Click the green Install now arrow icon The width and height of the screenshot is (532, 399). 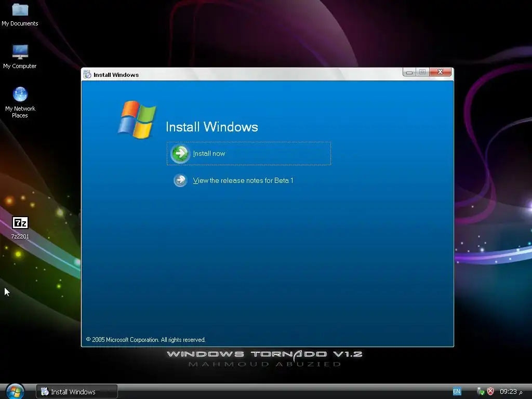[x=180, y=154]
